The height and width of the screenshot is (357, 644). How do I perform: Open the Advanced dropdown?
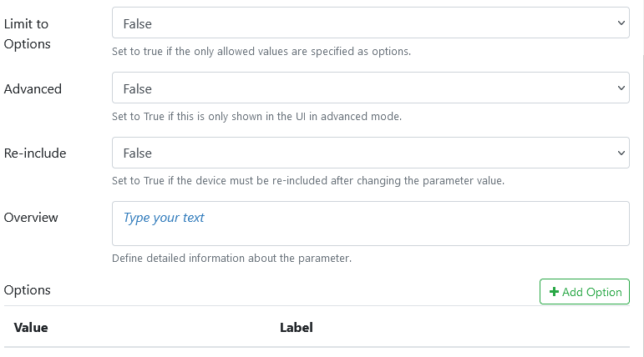coord(370,88)
